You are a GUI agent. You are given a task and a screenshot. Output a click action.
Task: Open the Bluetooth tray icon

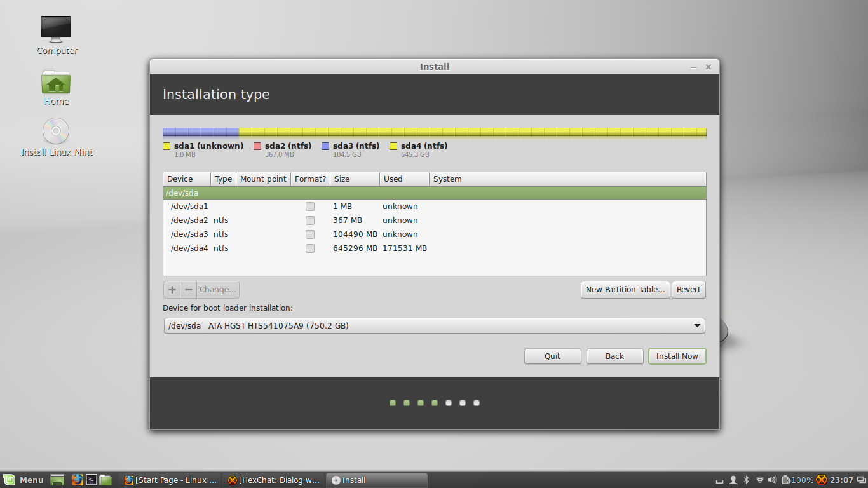[x=747, y=480]
